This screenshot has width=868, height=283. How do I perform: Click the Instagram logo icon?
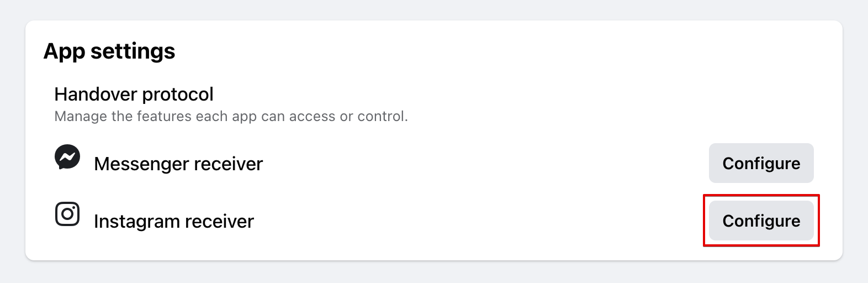coord(67,214)
